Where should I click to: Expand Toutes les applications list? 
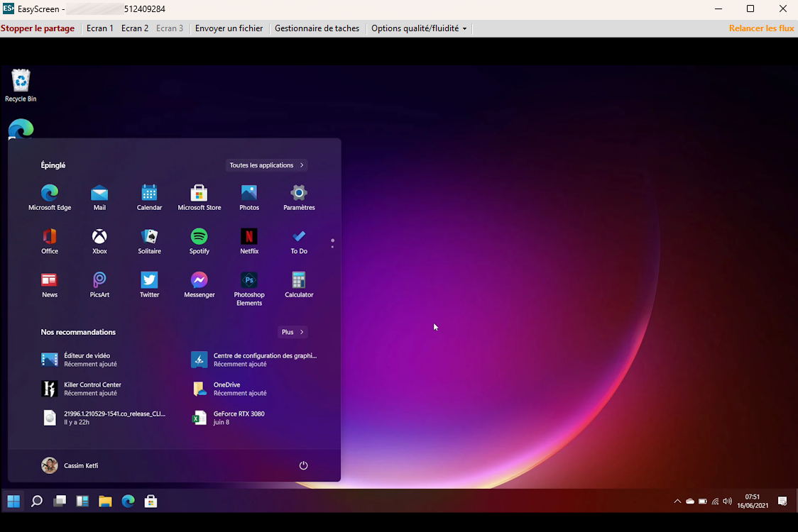(x=266, y=165)
